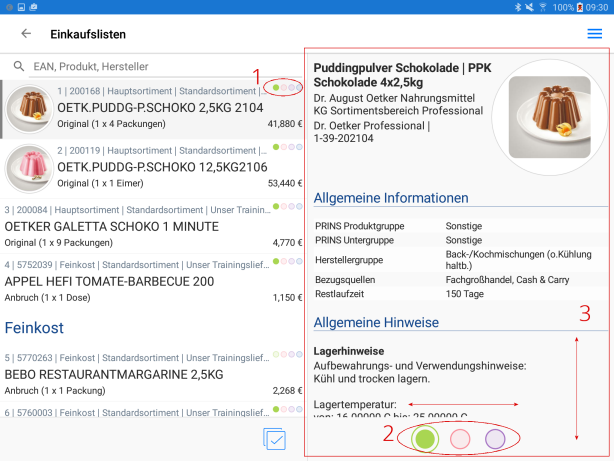This screenshot has height=461, width=614.
Task: Tap the green dot on item 200168
Action: click(x=276, y=87)
